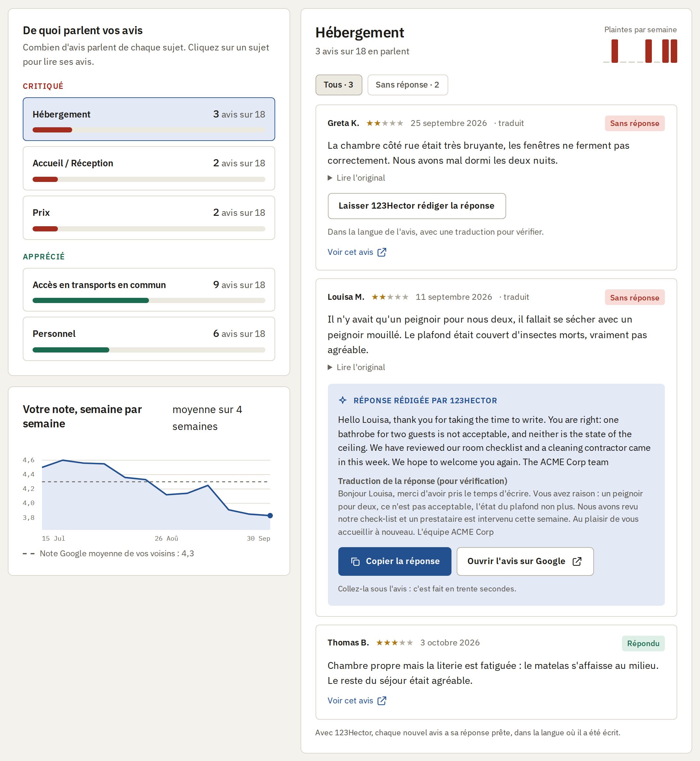
Task: Open Voir cet avis link for Greta K.
Action: (357, 252)
